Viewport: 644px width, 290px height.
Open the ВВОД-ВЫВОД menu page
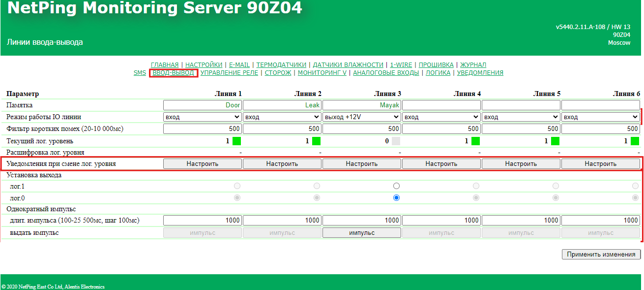pos(173,73)
